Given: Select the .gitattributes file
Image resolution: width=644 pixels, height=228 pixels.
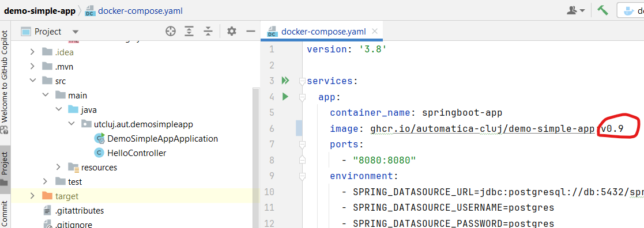Looking at the screenshot, I should pyautogui.click(x=73, y=211).
